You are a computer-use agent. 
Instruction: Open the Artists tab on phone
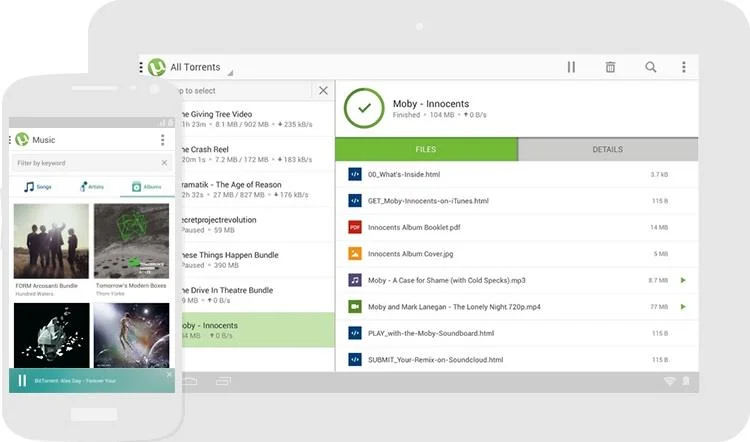91,187
